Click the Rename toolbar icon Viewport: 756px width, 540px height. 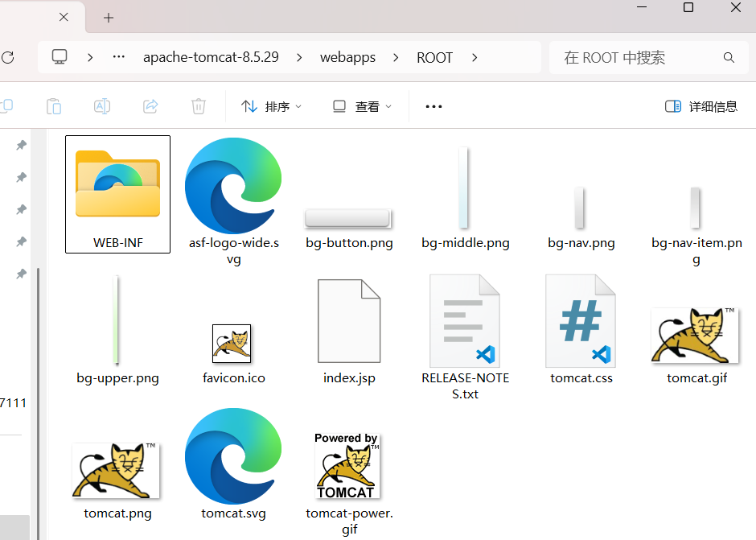102,106
